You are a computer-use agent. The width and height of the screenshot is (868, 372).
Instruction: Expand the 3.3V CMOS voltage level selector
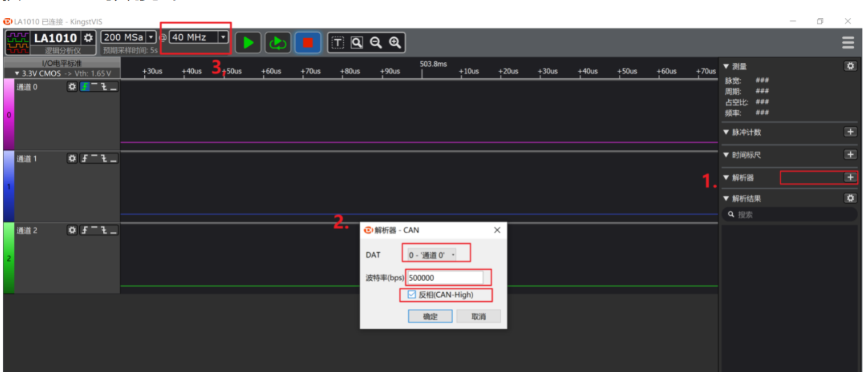pos(62,73)
